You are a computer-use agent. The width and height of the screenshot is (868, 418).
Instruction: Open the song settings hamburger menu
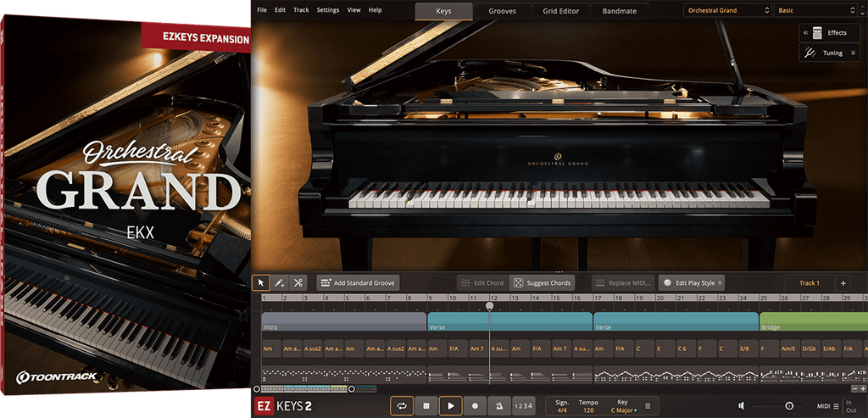point(647,406)
